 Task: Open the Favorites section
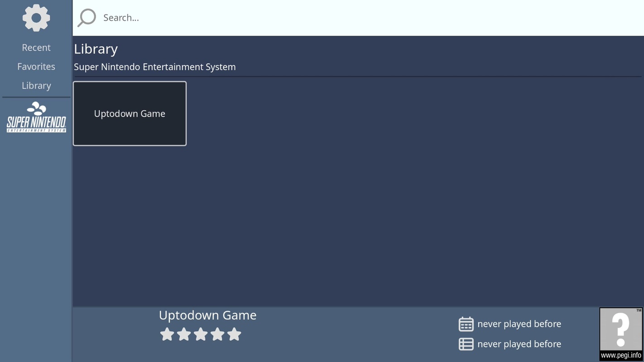click(36, 67)
